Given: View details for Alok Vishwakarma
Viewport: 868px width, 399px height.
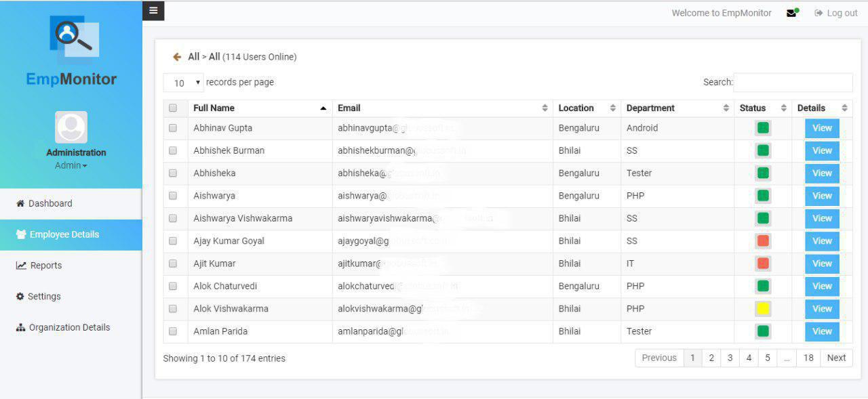Looking at the screenshot, I should pos(822,309).
